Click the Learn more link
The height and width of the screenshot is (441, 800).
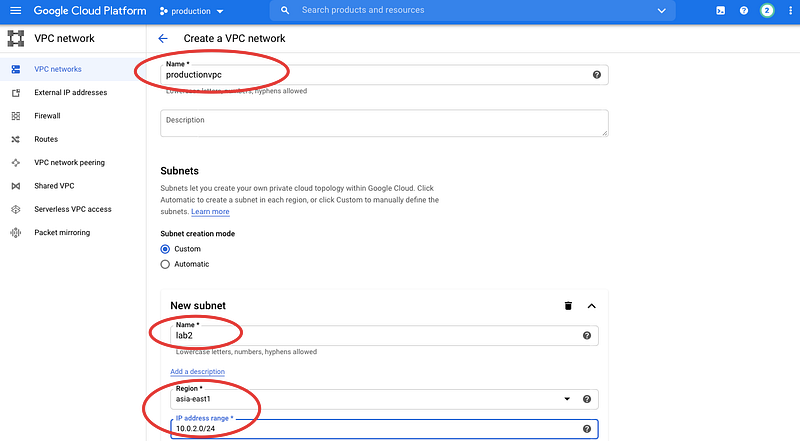click(210, 212)
